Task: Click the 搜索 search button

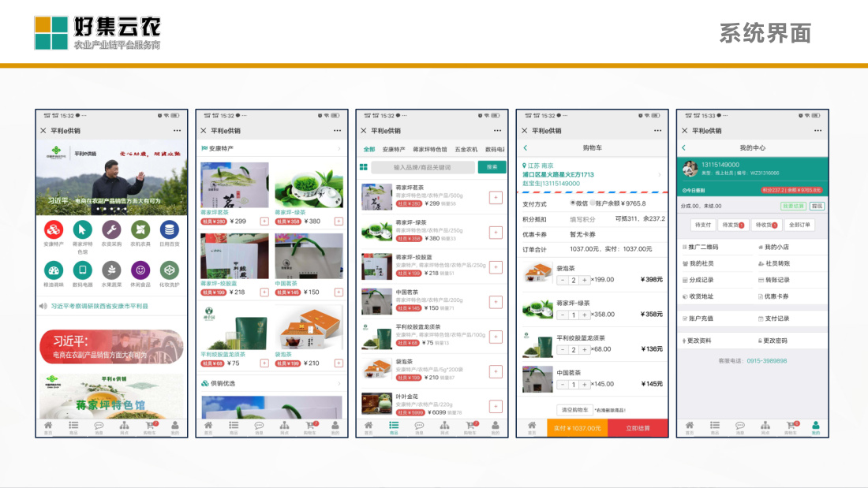Action: (x=492, y=167)
